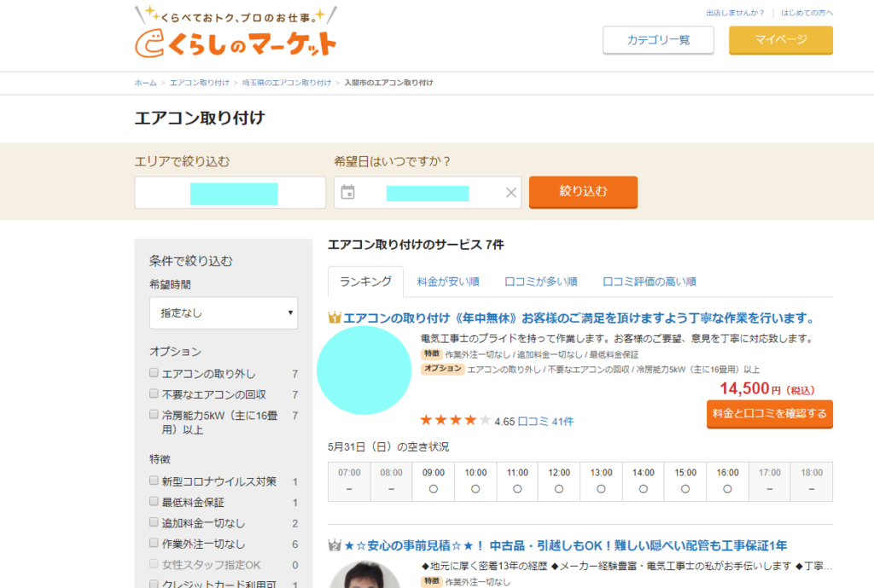
Task: Click the エリアで絞り込む input field
Action: click(230, 193)
